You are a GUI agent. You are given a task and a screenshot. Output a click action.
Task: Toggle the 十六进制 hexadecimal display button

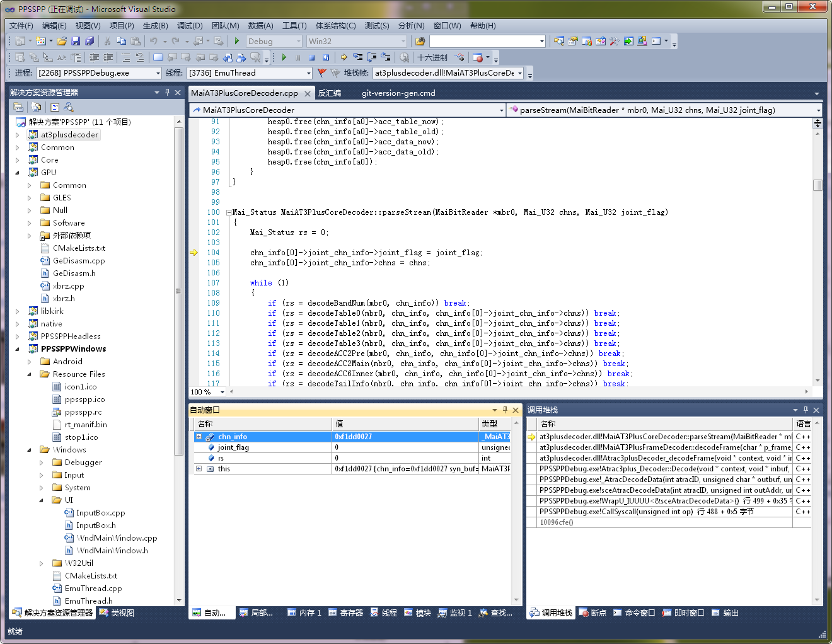point(432,58)
